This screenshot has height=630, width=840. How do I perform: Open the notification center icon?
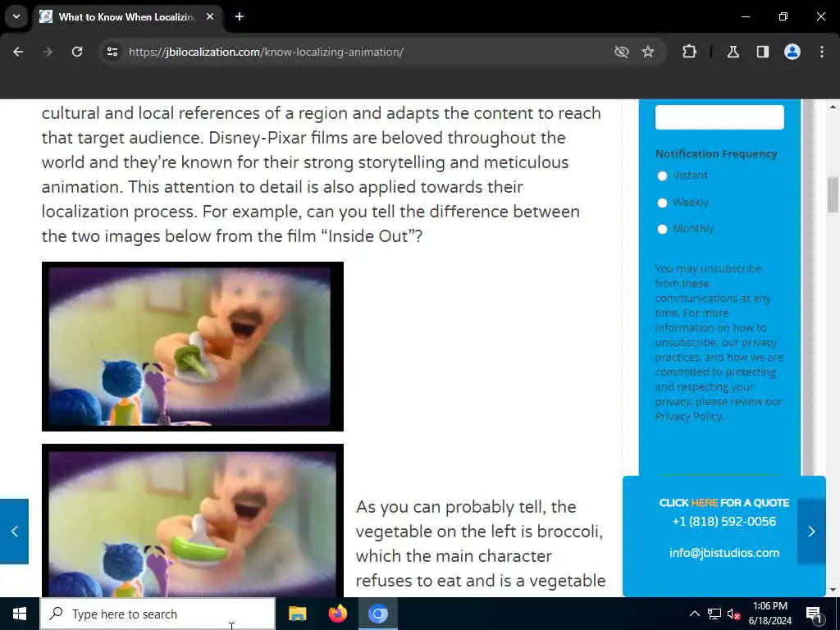click(x=814, y=614)
